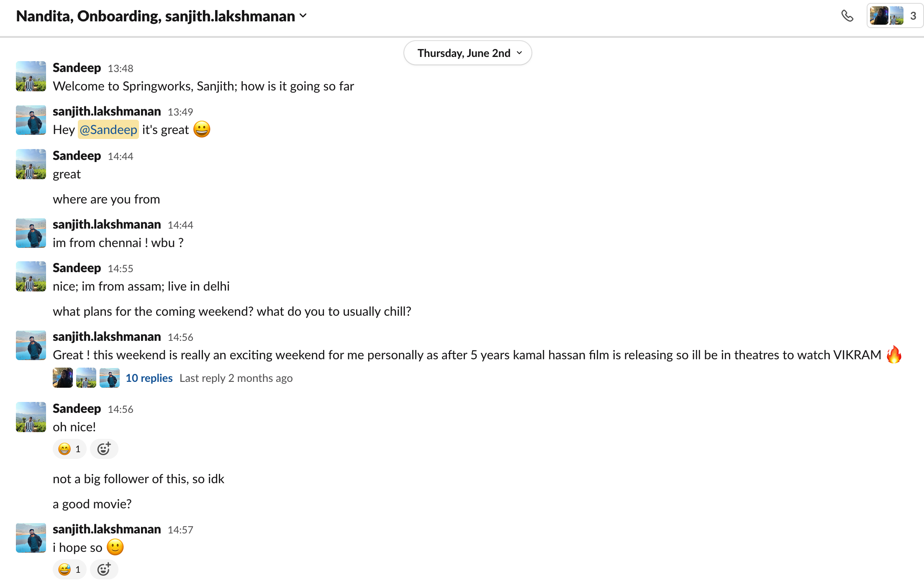Viewport: 924px width, 582px height.
Task: Start a call with the phone icon
Action: tap(847, 16)
